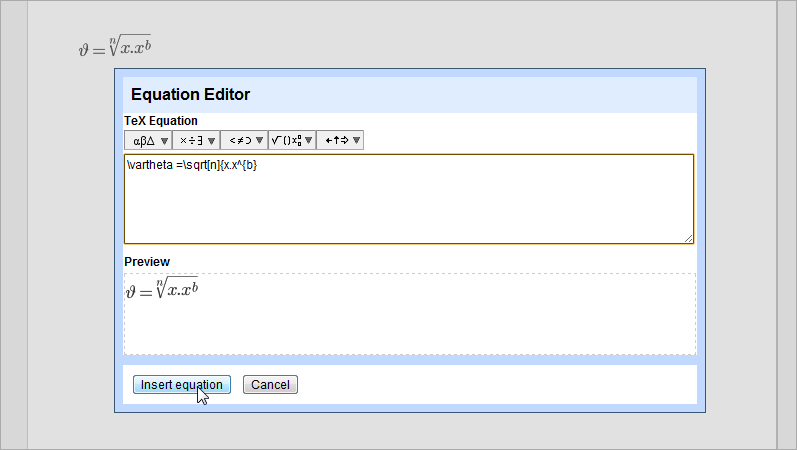
Task: Click the equation shown in the document
Action: [x=115, y=47]
